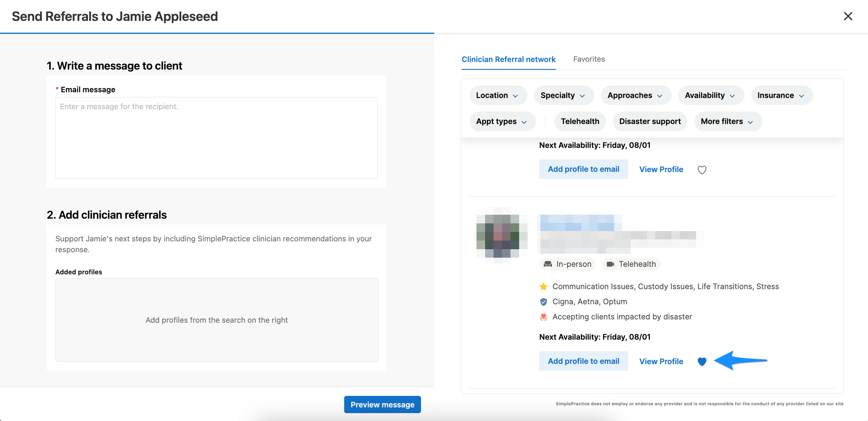Close the Send Referrals dialog
This screenshot has height=421, width=868.
pyautogui.click(x=848, y=16)
